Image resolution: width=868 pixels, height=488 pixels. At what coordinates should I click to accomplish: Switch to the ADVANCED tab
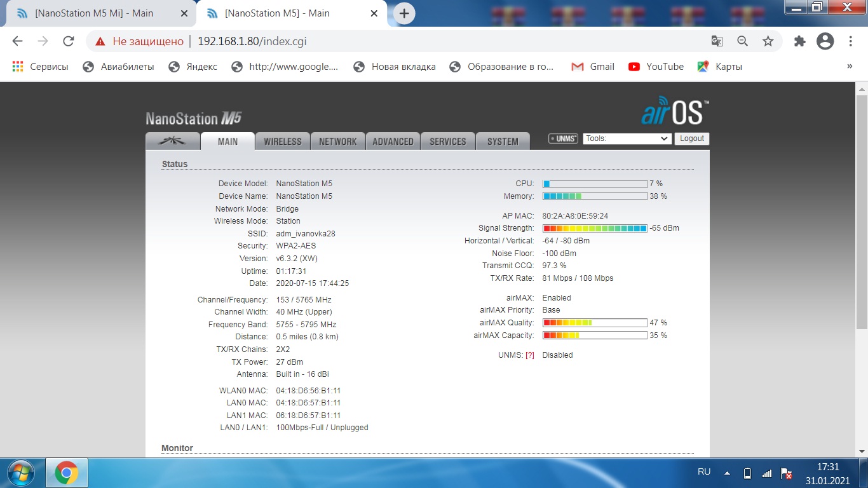click(393, 141)
